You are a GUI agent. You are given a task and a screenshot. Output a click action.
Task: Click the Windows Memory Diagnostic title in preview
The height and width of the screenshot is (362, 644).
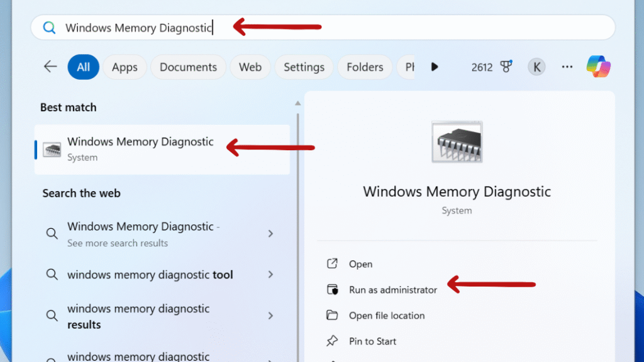coord(457,192)
